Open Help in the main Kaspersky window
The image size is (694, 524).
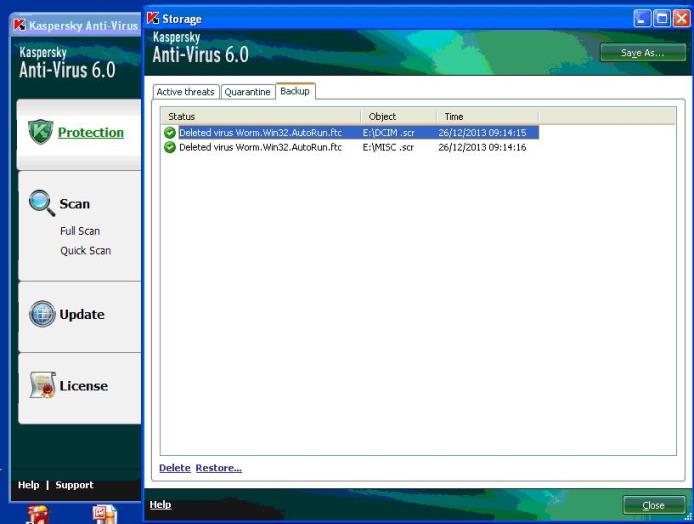[x=29, y=485]
